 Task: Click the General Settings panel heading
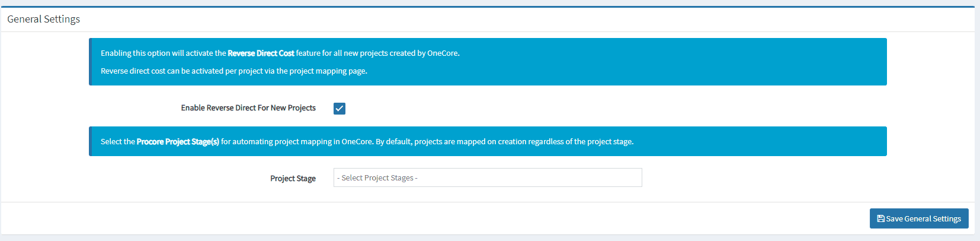pyautogui.click(x=44, y=19)
